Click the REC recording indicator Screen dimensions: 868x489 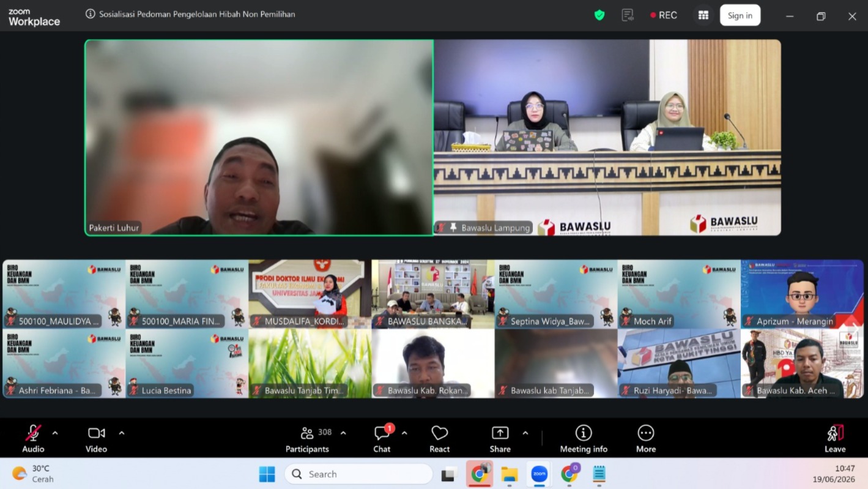pyautogui.click(x=664, y=15)
